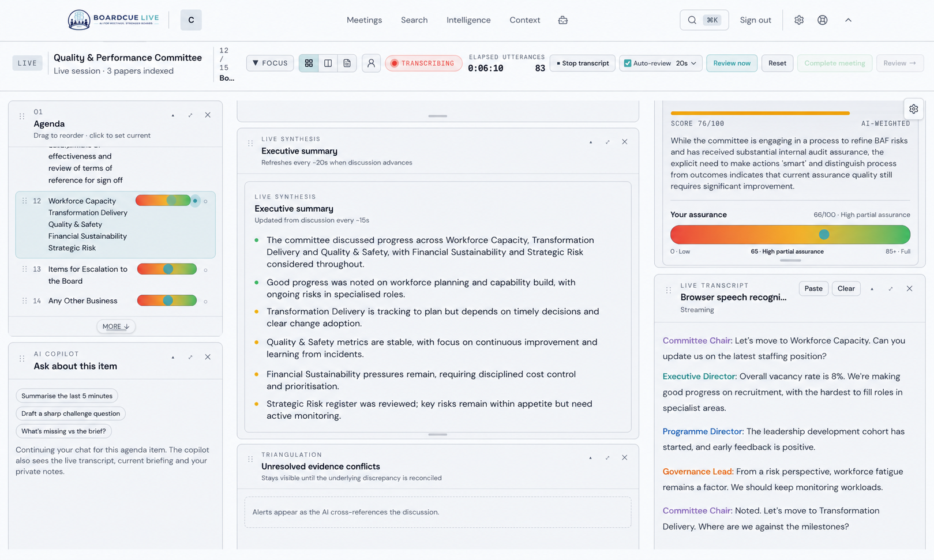The height and width of the screenshot is (560, 934).
Task: Click the red Transcribing status indicator
Action: (x=423, y=63)
